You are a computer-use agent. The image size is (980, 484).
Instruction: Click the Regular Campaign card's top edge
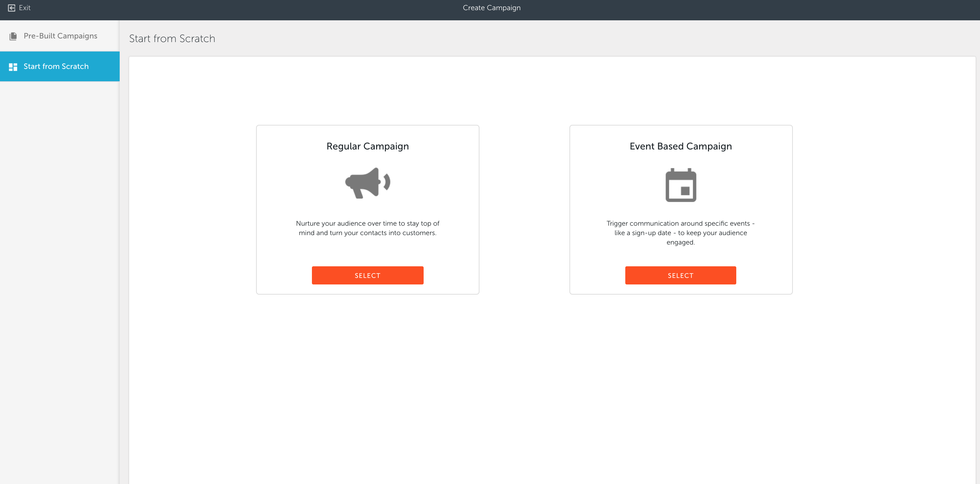367,126
